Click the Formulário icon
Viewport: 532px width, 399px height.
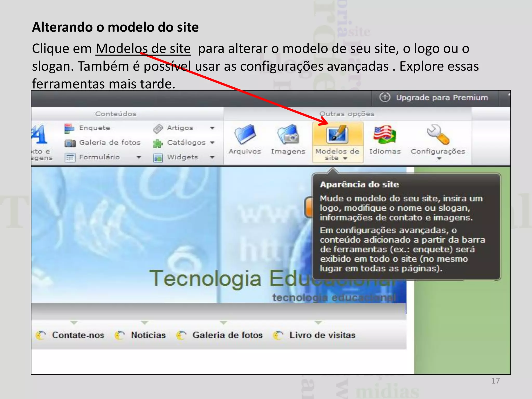(x=70, y=157)
